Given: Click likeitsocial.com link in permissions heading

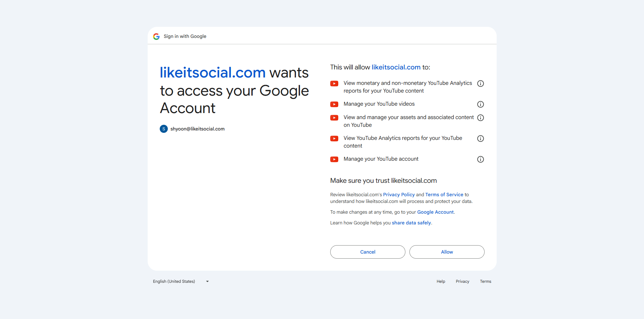Looking at the screenshot, I should pos(396,67).
